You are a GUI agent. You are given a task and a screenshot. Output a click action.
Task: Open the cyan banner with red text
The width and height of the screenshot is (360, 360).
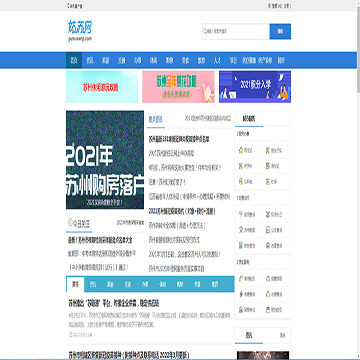pyautogui.click(x=102, y=87)
